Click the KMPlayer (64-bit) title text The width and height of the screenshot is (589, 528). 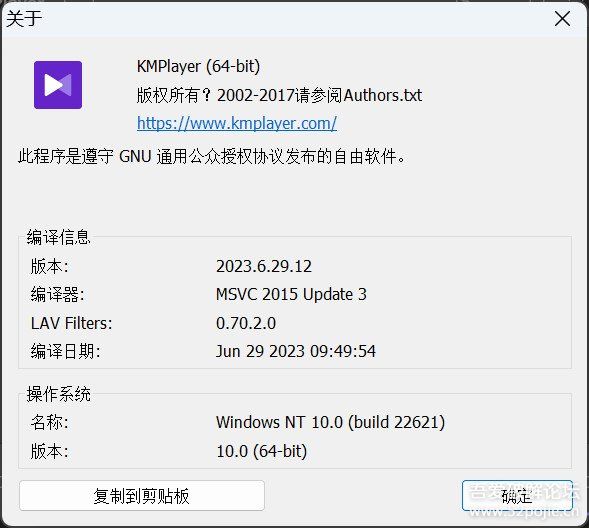[198, 66]
